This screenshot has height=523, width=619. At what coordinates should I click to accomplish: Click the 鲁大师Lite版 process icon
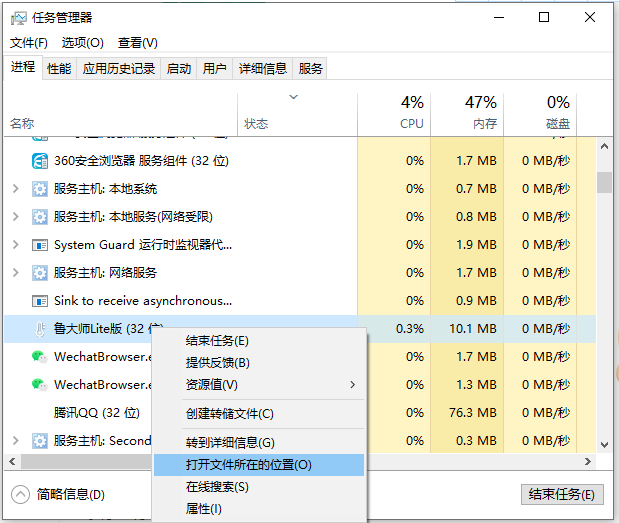point(40,328)
